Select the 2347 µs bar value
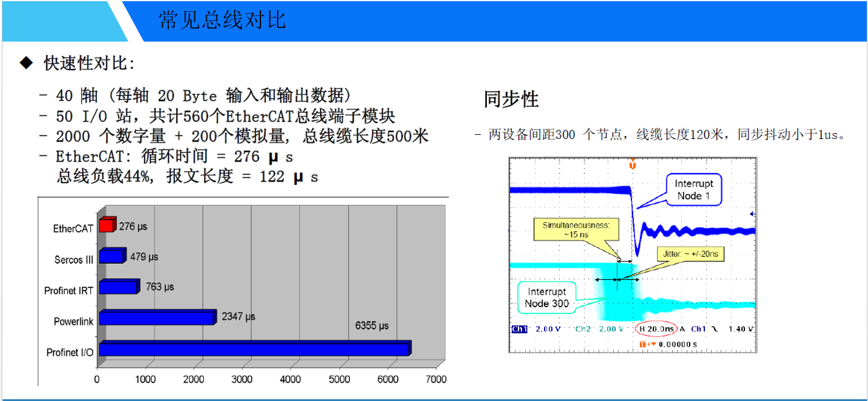868x401 pixels. (238, 317)
